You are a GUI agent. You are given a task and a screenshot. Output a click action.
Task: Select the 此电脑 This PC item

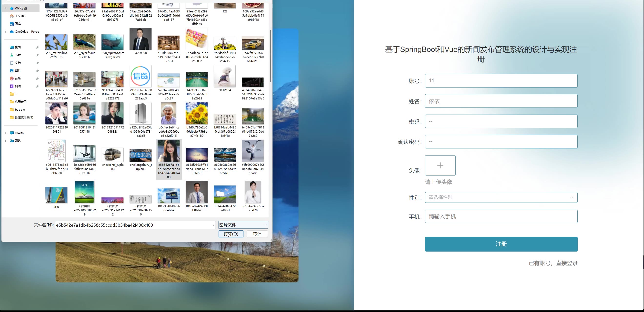pyautogui.click(x=19, y=133)
